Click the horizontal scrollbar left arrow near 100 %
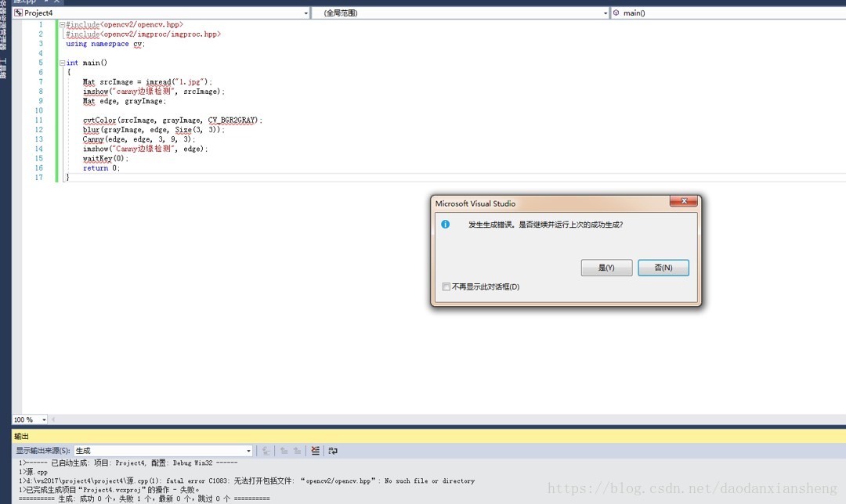Image resolution: width=846 pixels, height=504 pixels. pyautogui.click(x=53, y=419)
